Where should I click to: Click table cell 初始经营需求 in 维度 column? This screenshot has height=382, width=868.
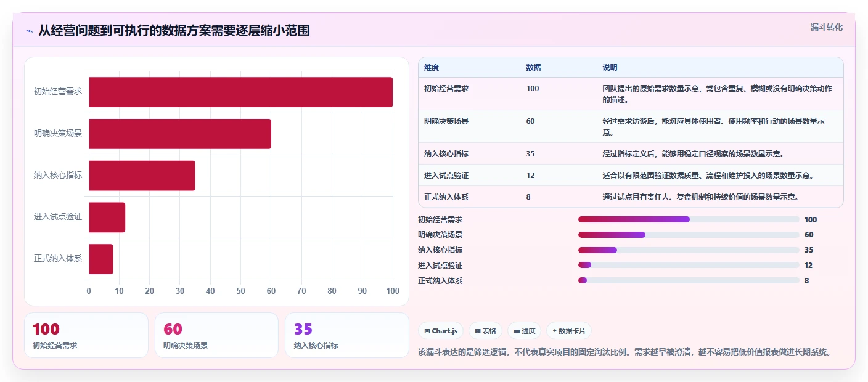tap(446, 89)
